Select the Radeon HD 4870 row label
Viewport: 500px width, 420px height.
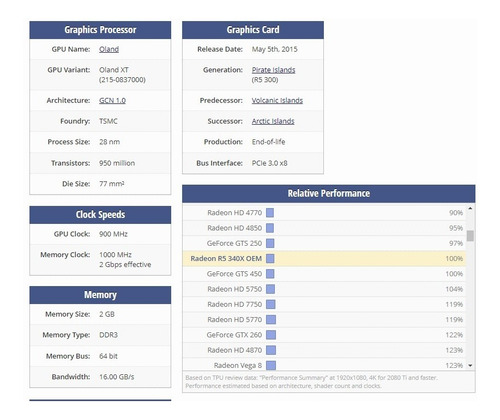click(234, 350)
